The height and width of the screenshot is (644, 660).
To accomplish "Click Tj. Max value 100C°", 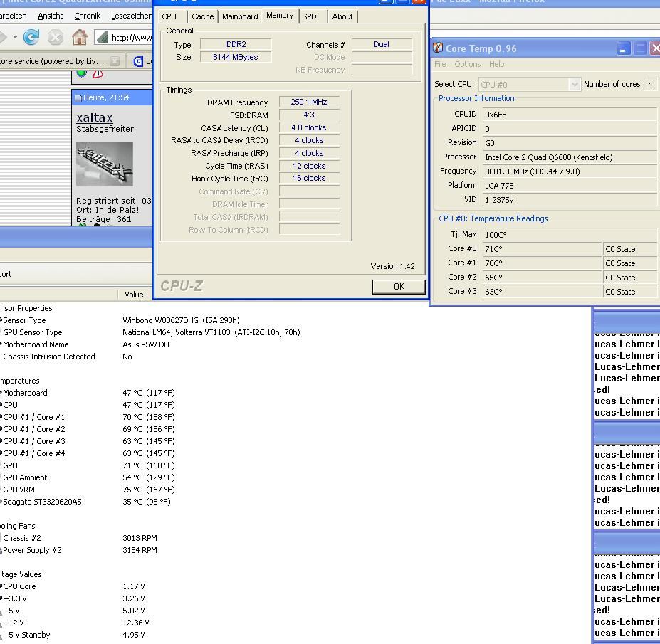I will [571, 235].
